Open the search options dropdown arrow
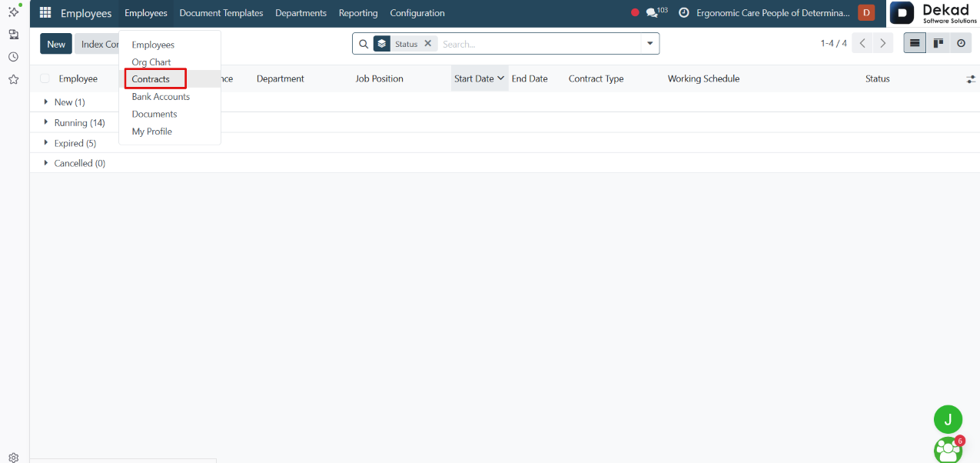Screen dimensions: 980x463 [x=650, y=44]
